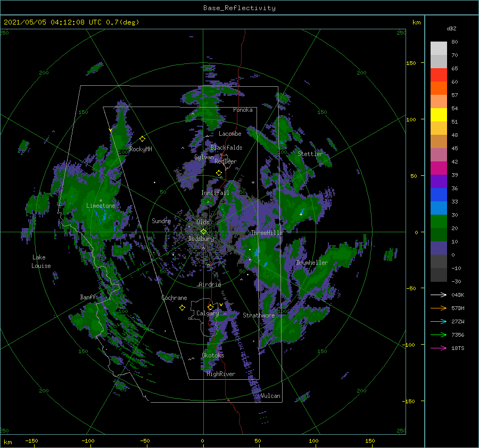
Task: Click the 18TS legend label
Action: tap(458, 348)
